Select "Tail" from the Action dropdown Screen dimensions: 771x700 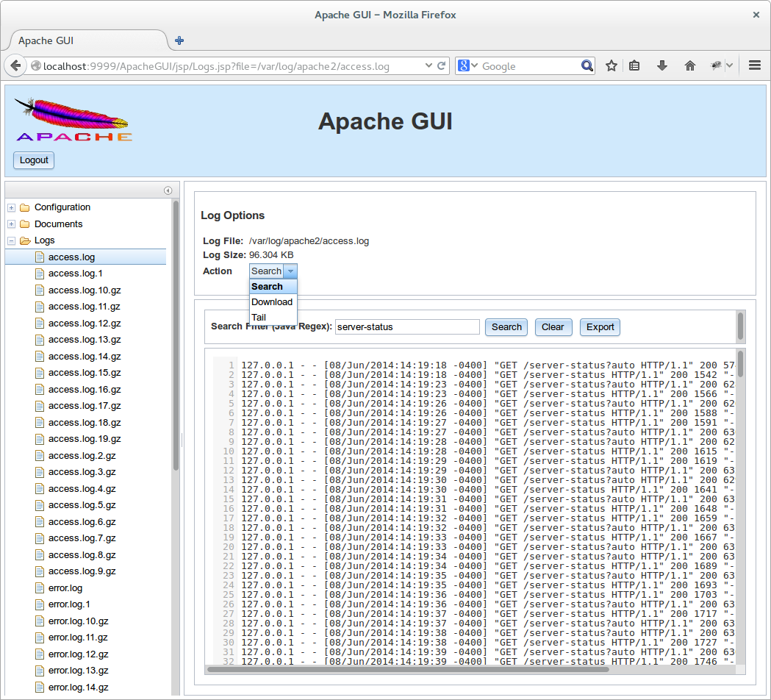pos(259,317)
